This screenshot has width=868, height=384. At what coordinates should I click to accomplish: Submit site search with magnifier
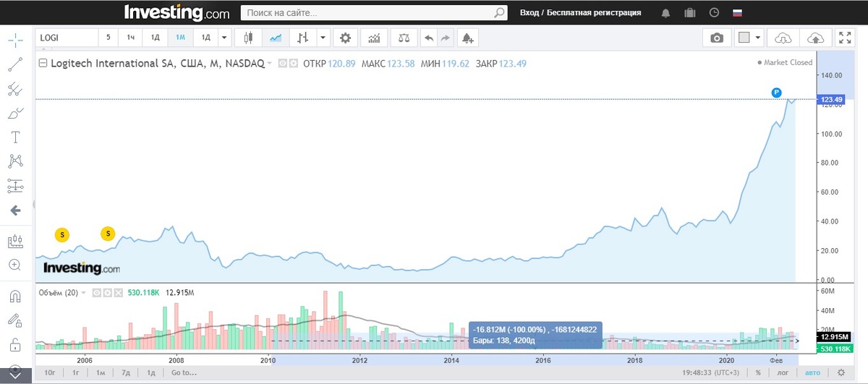pos(499,13)
